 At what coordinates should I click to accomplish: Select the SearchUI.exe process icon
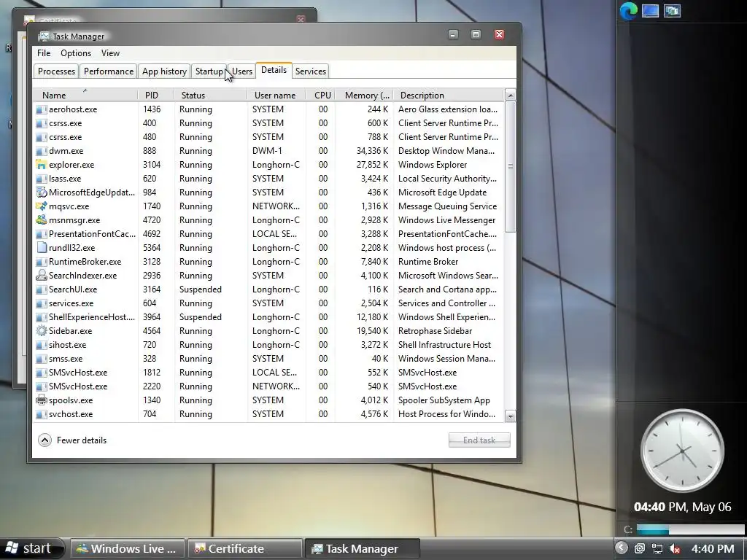pos(42,289)
